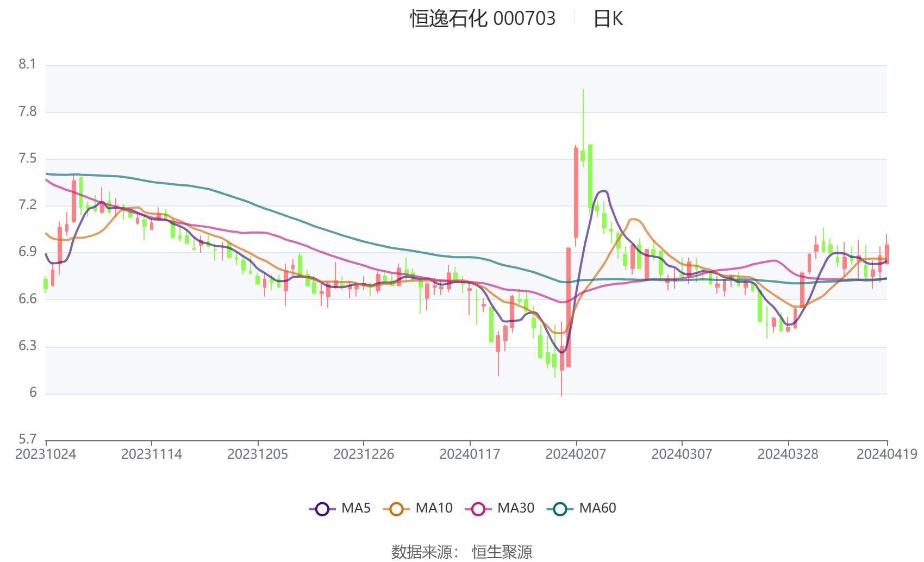Click the 20231114 date label
Viewport: 924px width, 562px height.
(152, 454)
